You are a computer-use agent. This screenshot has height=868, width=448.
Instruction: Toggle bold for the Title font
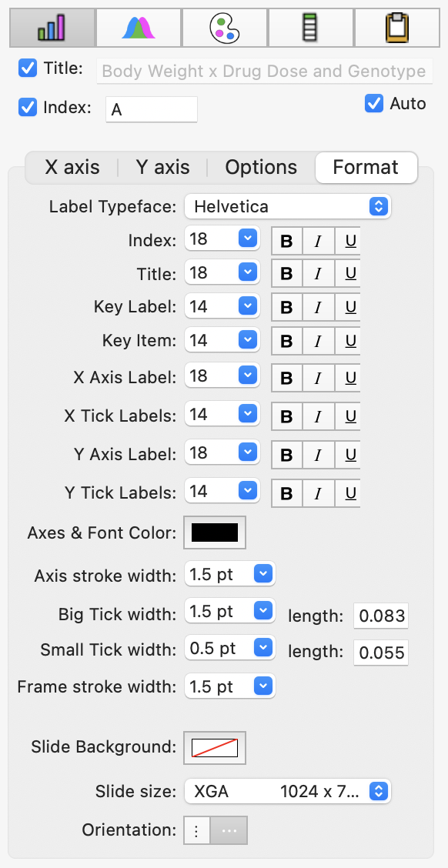coord(286,273)
